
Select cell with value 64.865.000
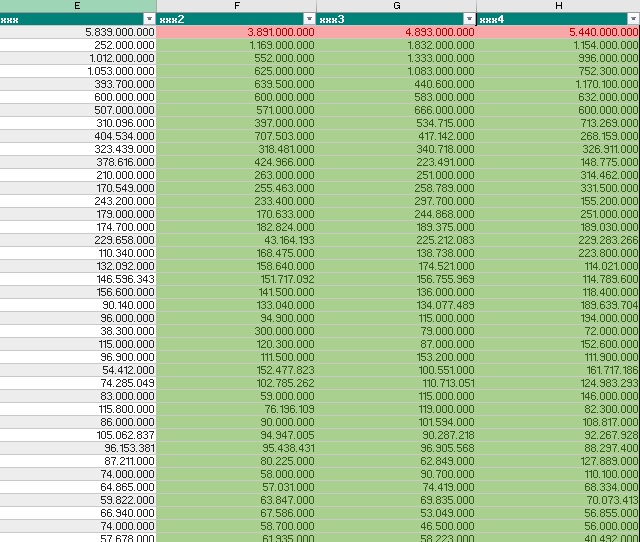(x=78, y=488)
